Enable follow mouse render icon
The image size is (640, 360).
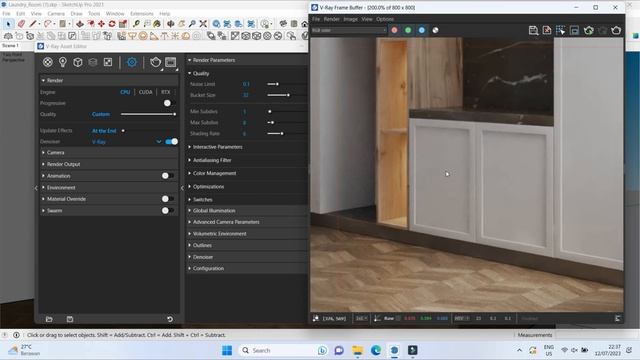[560, 30]
